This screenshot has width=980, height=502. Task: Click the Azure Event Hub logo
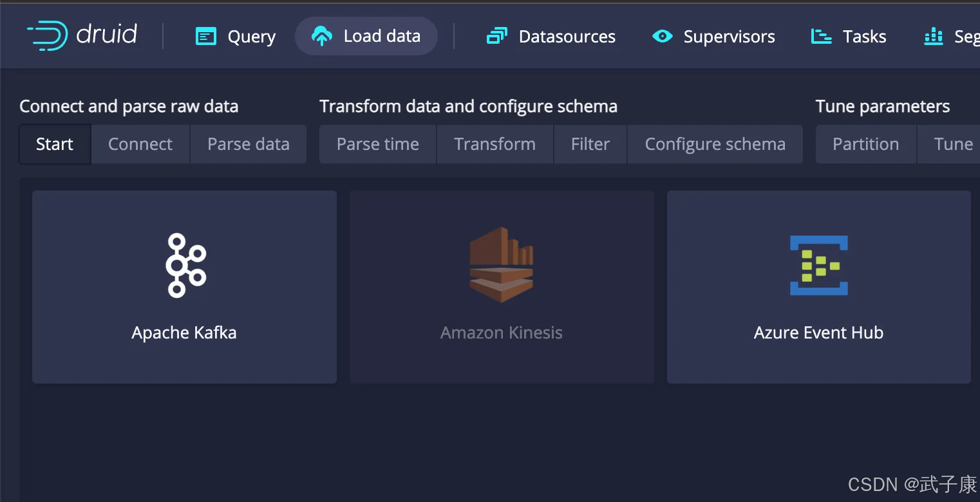pyautogui.click(x=818, y=265)
